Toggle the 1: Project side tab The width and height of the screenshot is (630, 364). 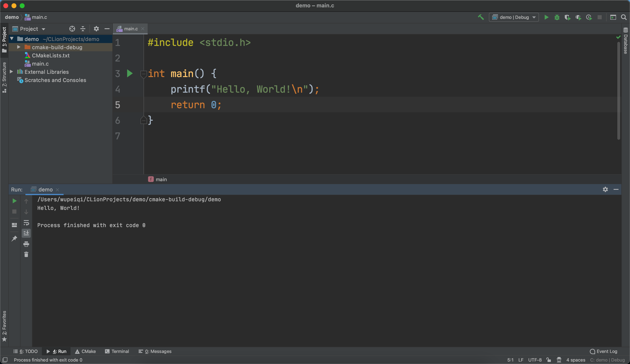pos(4,40)
